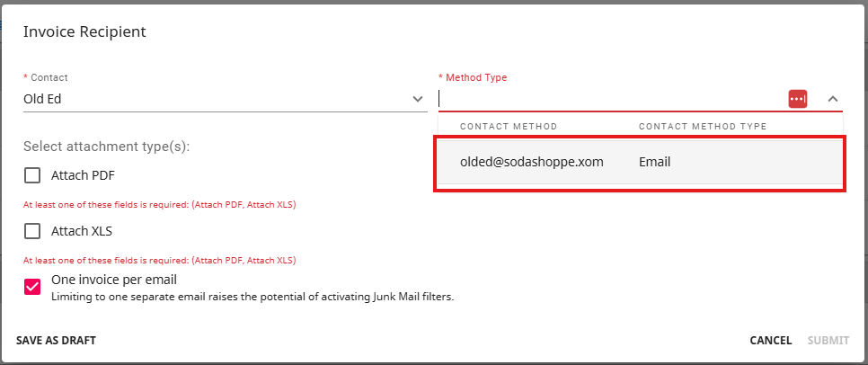The width and height of the screenshot is (868, 365).
Task: Click the CONTACT METHOD TYPE column header
Action: point(703,127)
